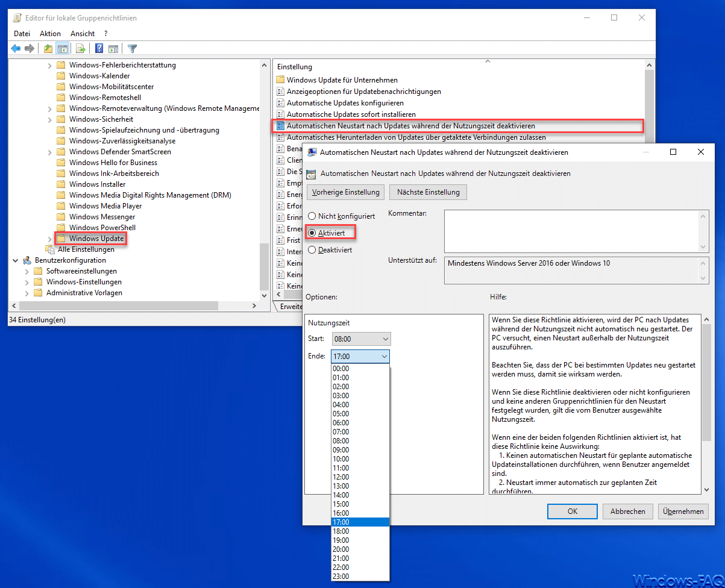Collapse the Benutzerkonfiguration tree node
The height and width of the screenshot is (588, 725).
point(15,260)
